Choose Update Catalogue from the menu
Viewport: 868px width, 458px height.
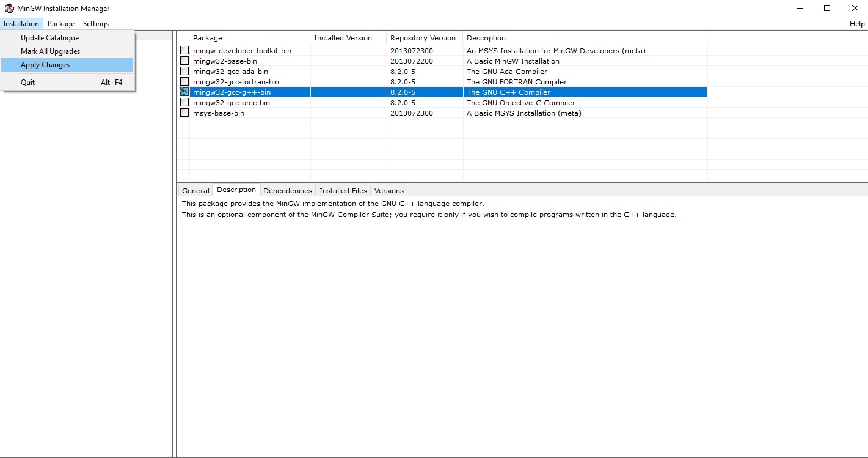tap(67, 38)
